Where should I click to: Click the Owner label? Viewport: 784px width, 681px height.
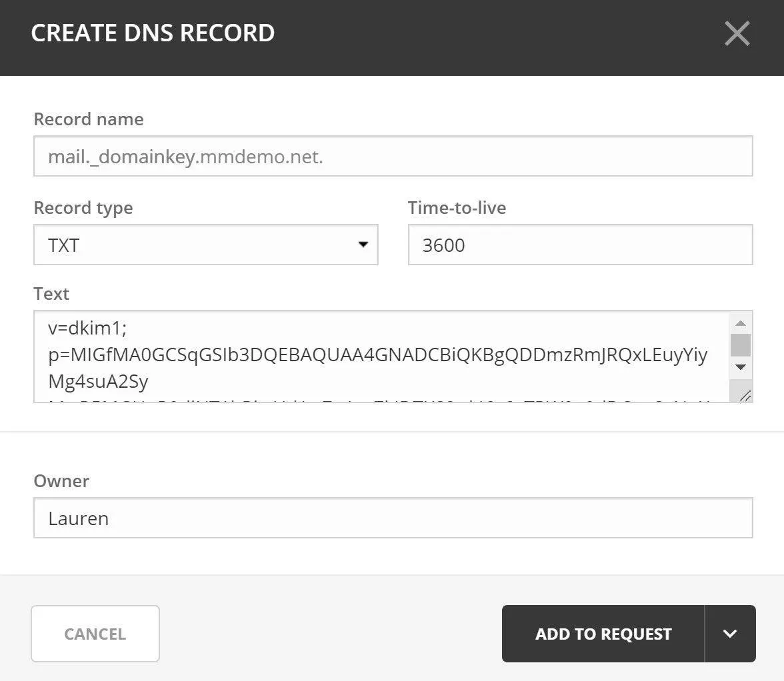click(x=61, y=481)
